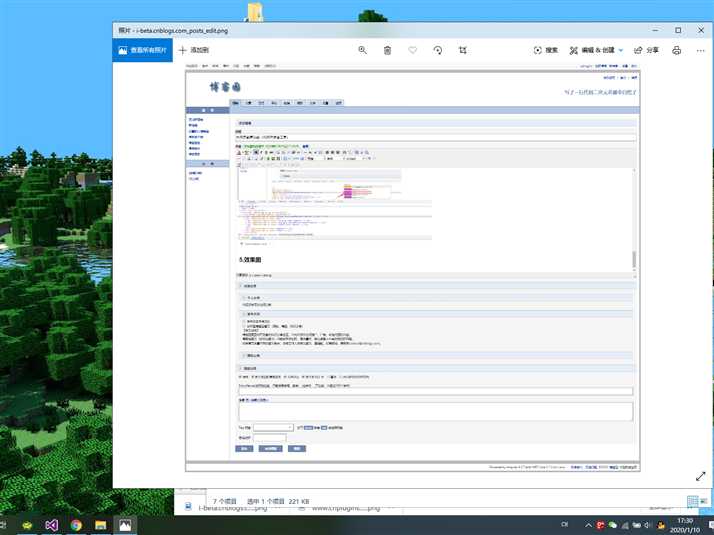Print the photo using the printer icon
The height and width of the screenshot is (535, 714).
(677, 50)
